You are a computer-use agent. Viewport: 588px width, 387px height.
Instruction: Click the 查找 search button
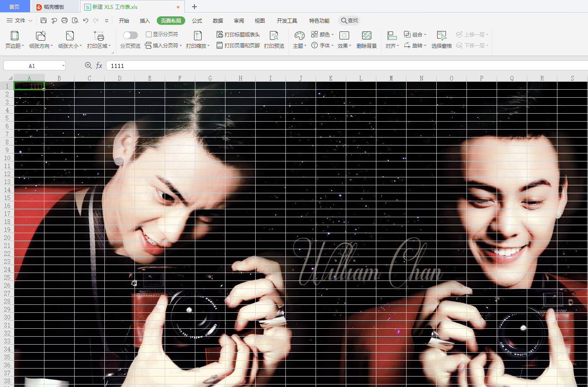(350, 21)
